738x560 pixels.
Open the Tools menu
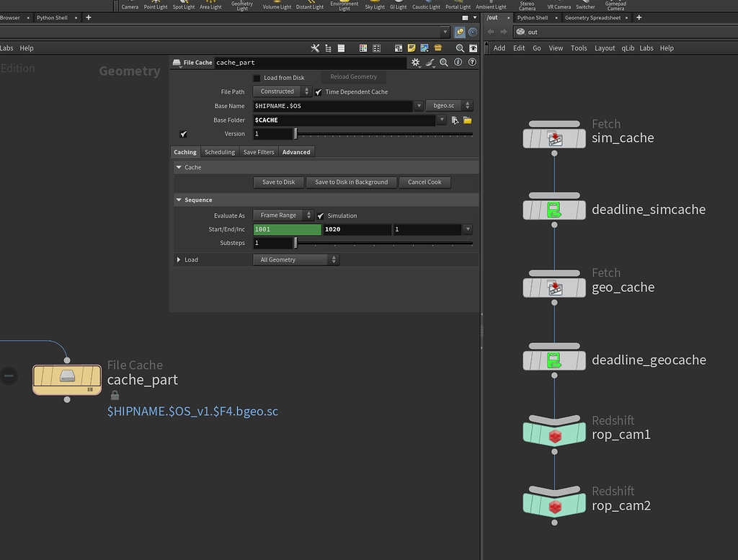579,48
